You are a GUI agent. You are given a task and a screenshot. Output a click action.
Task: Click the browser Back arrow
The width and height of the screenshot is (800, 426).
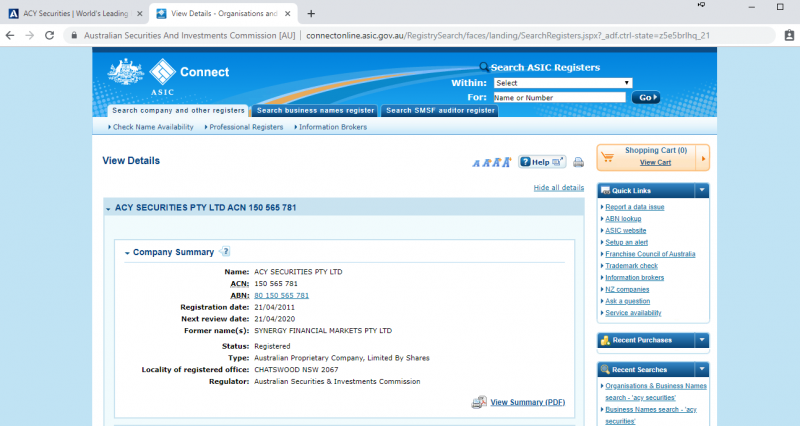(x=10, y=35)
